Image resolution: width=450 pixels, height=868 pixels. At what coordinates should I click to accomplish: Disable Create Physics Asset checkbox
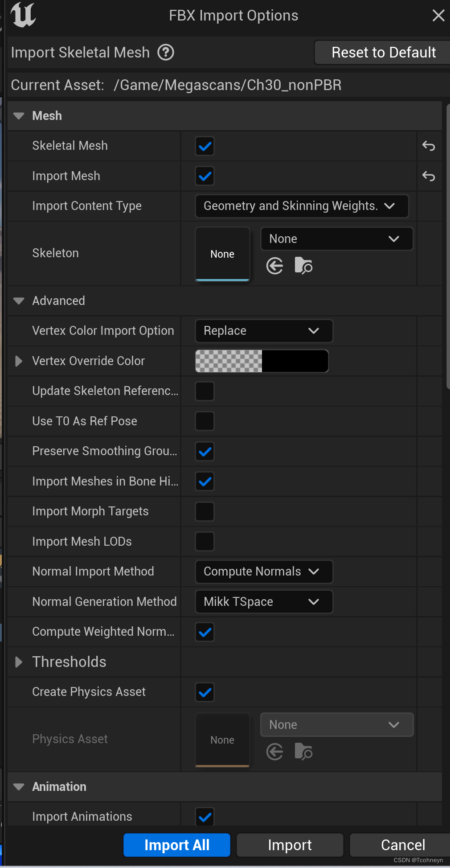click(x=205, y=692)
